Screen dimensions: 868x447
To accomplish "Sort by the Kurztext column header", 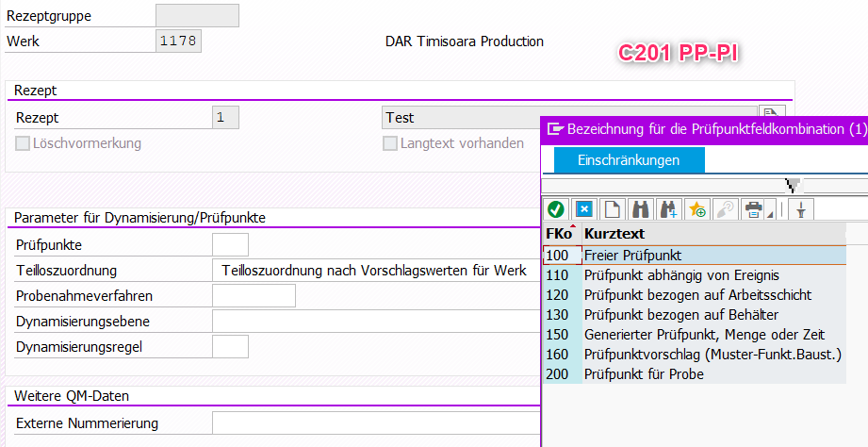I will (x=614, y=233).
